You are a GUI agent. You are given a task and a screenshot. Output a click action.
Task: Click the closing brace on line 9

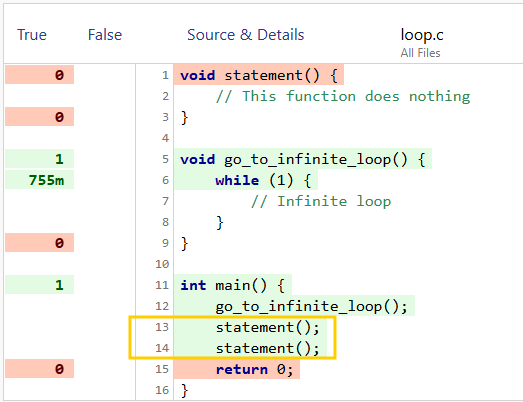tap(184, 244)
